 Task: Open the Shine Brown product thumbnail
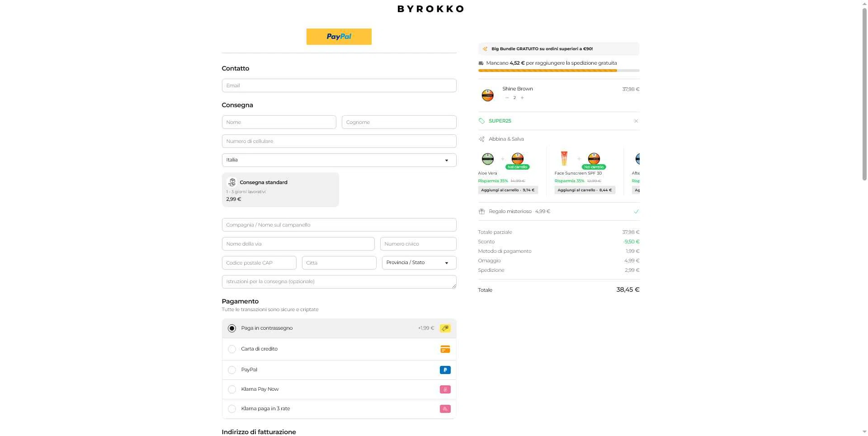pyautogui.click(x=487, y=95)
